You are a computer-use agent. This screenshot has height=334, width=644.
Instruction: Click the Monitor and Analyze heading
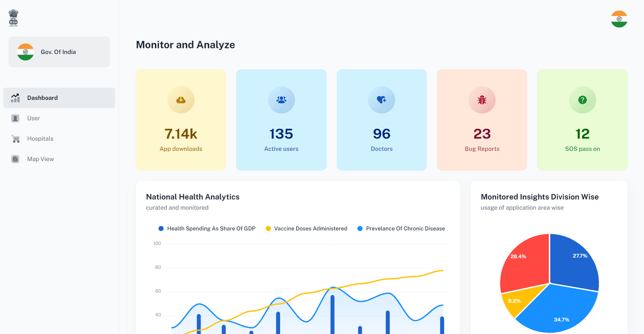pyautogui.click(x=186, y=45)
